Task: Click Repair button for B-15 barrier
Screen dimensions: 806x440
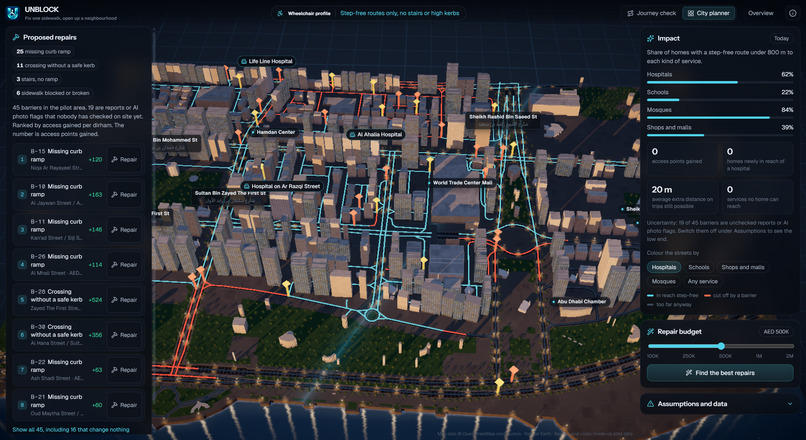Action: tap(124, 159)
